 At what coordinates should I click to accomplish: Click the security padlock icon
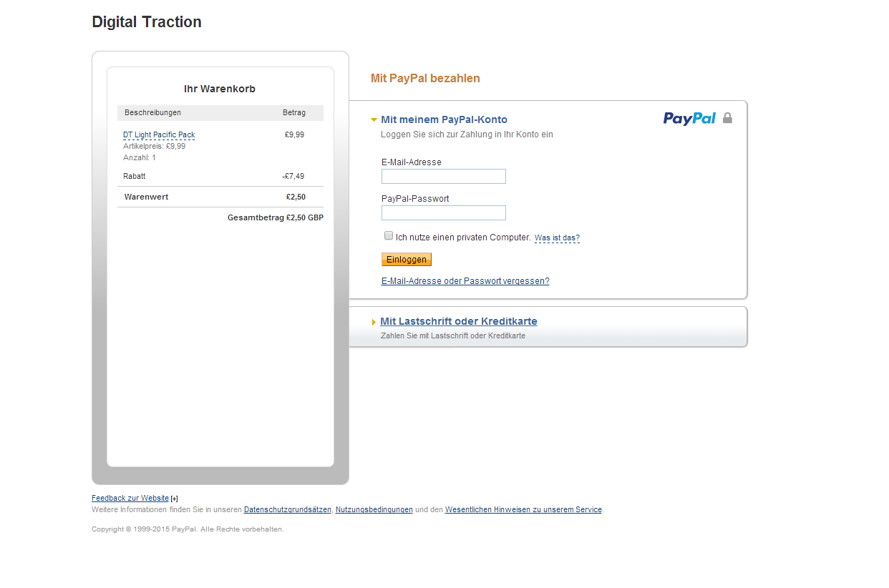727,118
